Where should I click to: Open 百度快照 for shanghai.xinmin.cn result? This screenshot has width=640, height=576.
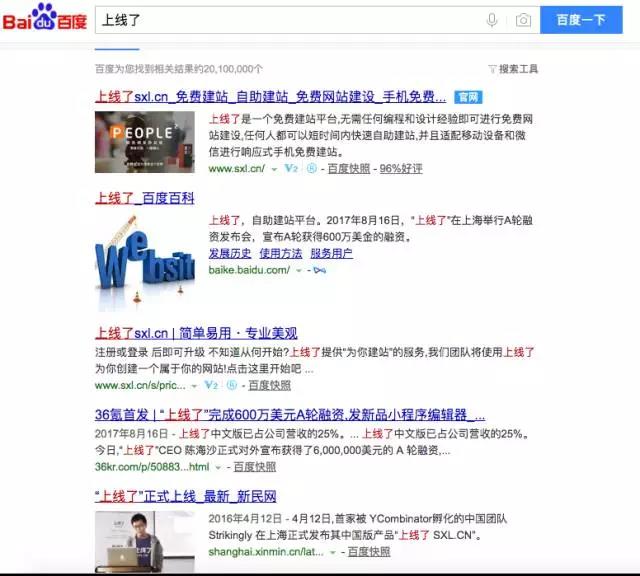tap(369, 552)
